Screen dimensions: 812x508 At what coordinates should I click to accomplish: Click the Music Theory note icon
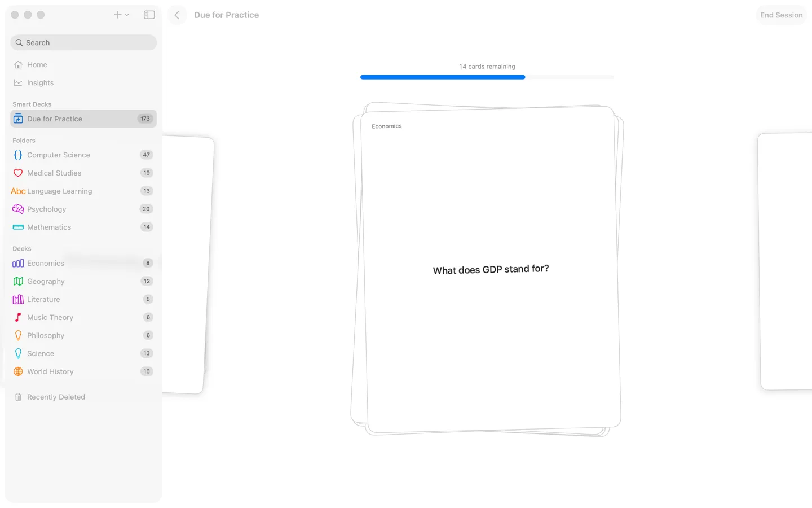(x=18, y=317)
